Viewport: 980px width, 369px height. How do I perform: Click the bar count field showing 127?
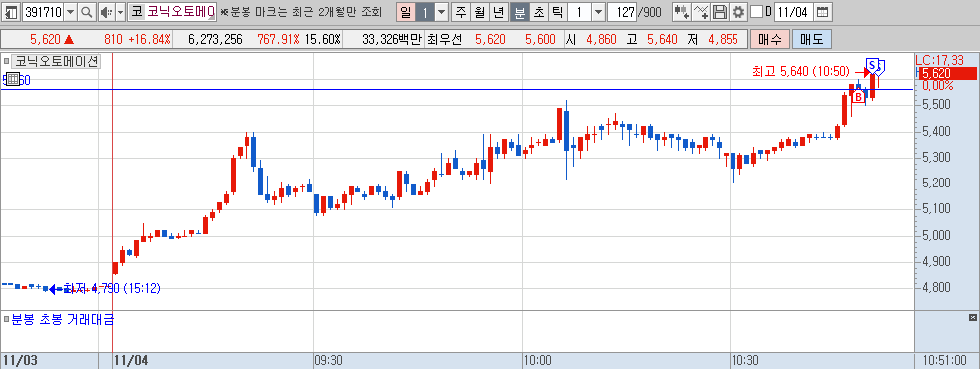pos(623,12)
